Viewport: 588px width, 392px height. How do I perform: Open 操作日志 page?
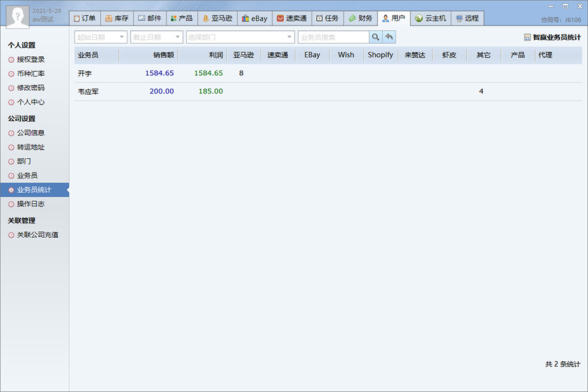(31, 204)
